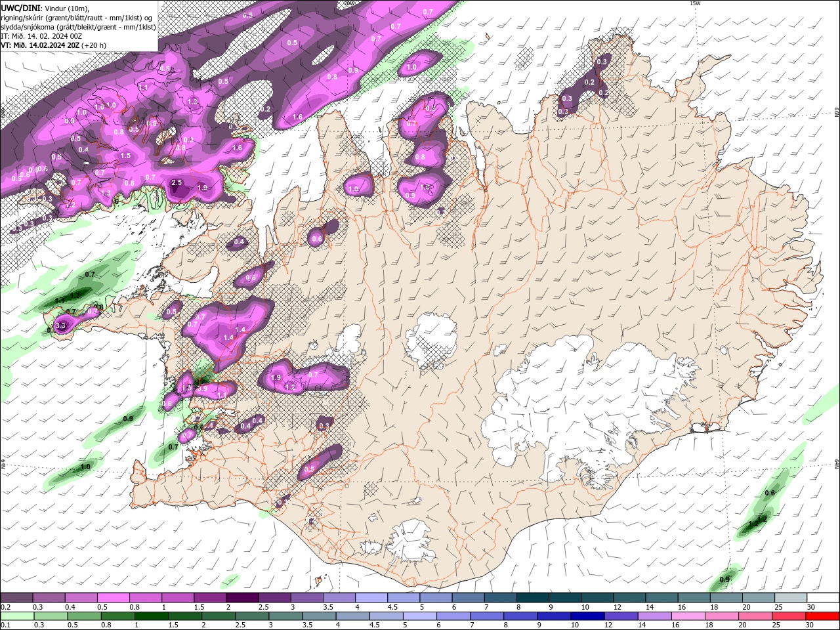
Task: Click the pale pink swatch labelled 16 in bottom row
Action: point(687,616)
